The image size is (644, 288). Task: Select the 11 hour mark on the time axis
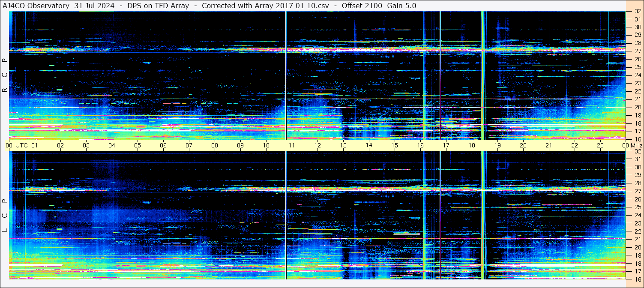[292, 145]
